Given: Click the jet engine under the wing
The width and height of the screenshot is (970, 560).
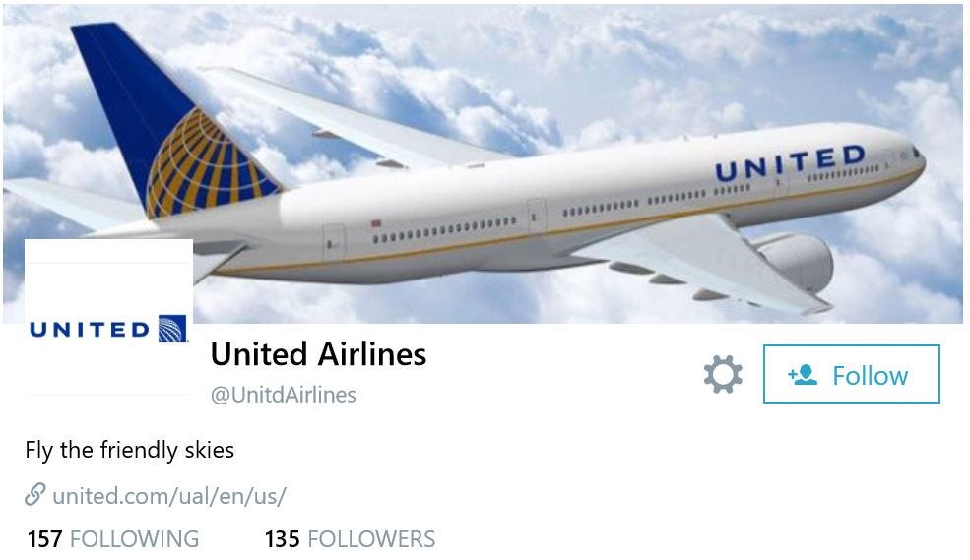Looking at the screenshot, I should 795,263.
